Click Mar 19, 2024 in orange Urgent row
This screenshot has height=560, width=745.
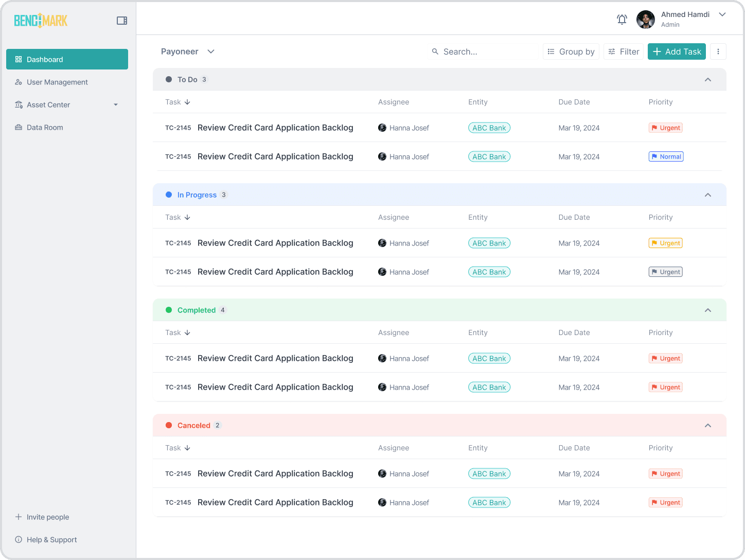point(579,243)
